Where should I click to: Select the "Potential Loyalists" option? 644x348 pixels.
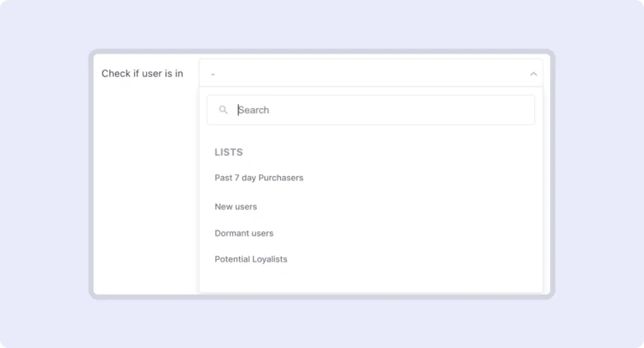point(251,259)
